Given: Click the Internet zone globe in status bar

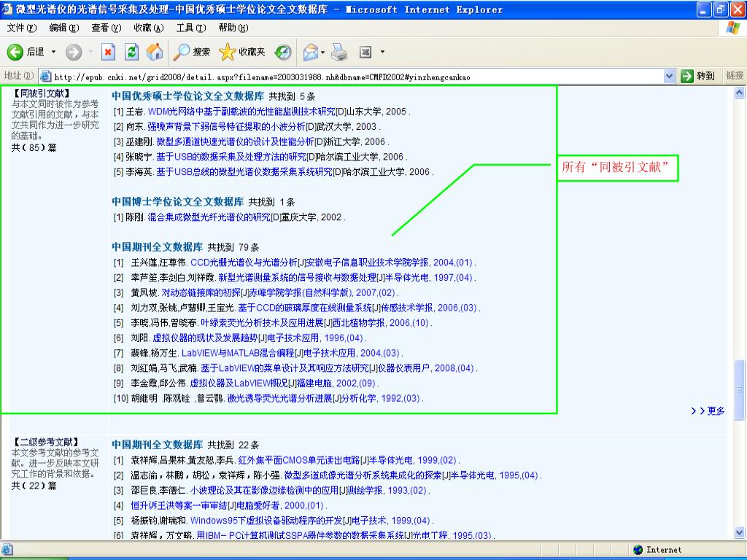Looking at the screenshot, I should [x=638, y=550].
